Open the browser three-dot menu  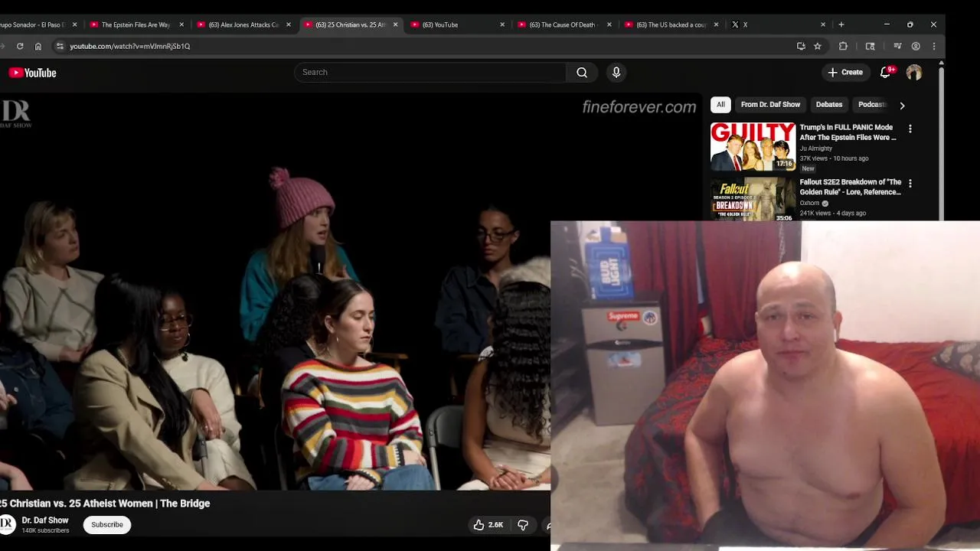tap(934, 46)
